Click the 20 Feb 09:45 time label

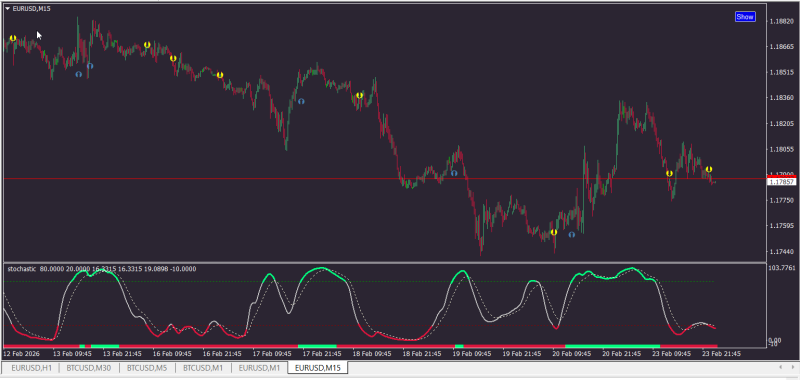point(572,353)
